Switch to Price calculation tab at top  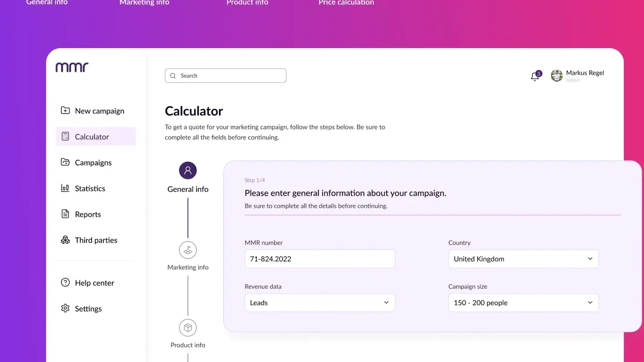click(x=346, y=3)
